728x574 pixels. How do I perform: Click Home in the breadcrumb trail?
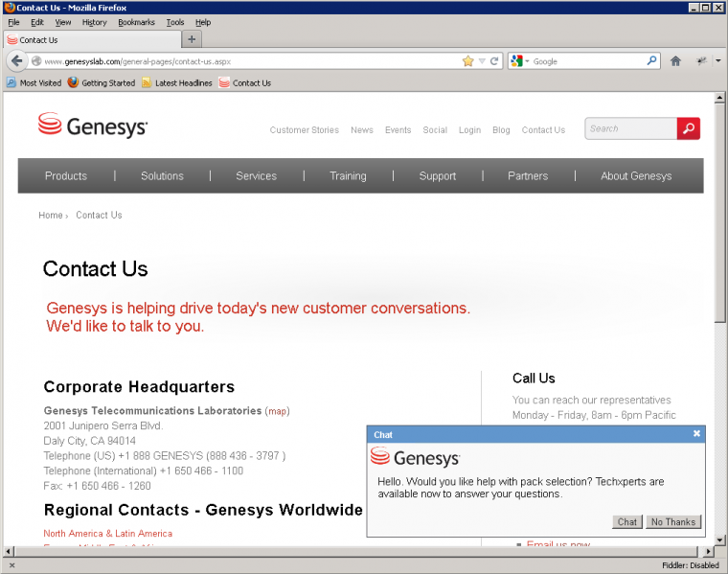(x=51, y=215)
